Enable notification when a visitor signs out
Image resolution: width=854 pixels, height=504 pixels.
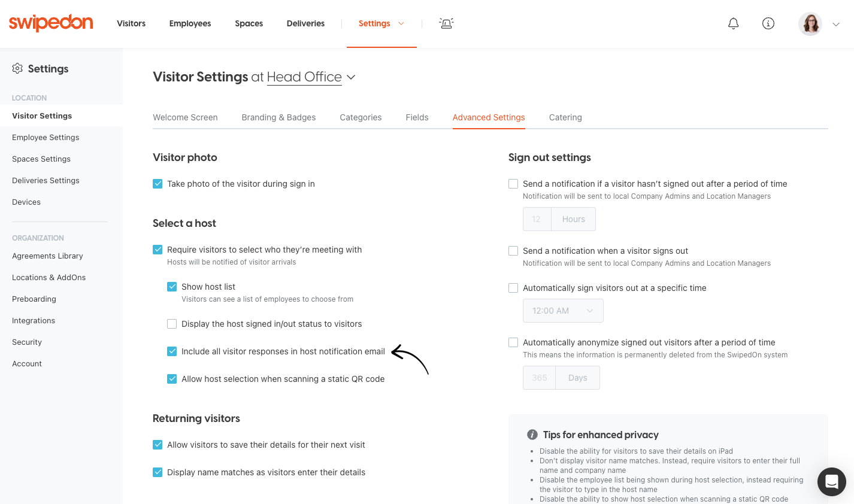pos(513,250)
